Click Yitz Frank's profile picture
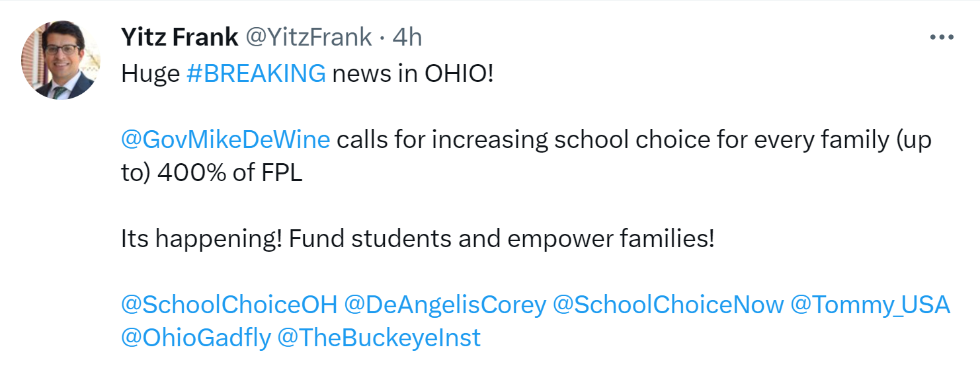980x372 pixels. [60, 60]
